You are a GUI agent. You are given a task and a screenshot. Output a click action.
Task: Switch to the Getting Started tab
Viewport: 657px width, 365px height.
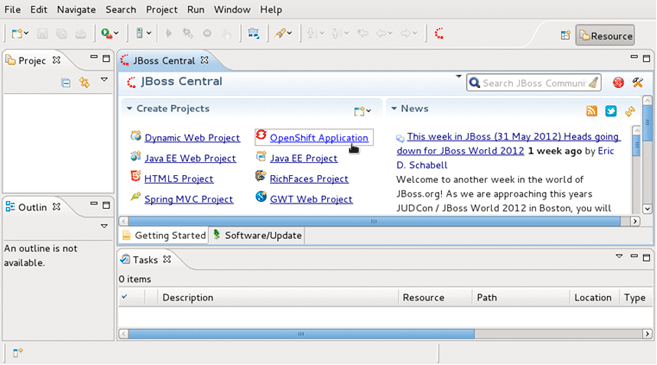coord(164,235)
